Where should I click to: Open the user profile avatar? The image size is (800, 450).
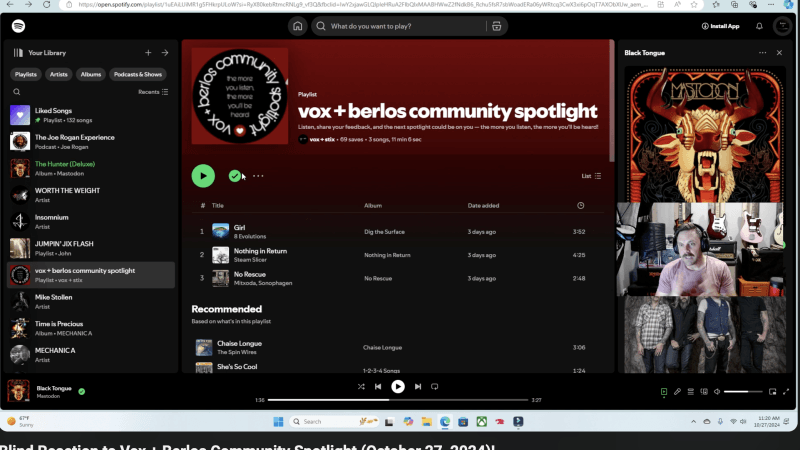click(x=782, y=26)
